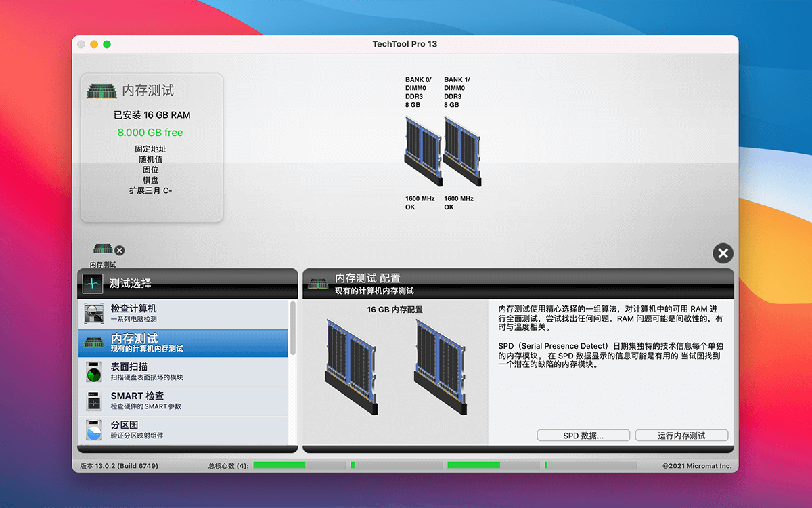Click right RAM module in 16 GB 内存配置
The height and width of the screenshot is (508, 812).
coord(441,367)
